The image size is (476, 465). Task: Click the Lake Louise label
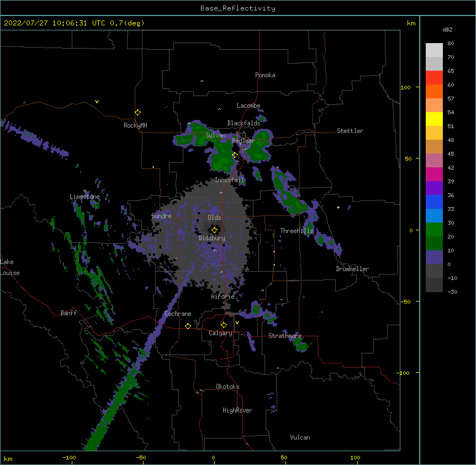click(9, 267)
